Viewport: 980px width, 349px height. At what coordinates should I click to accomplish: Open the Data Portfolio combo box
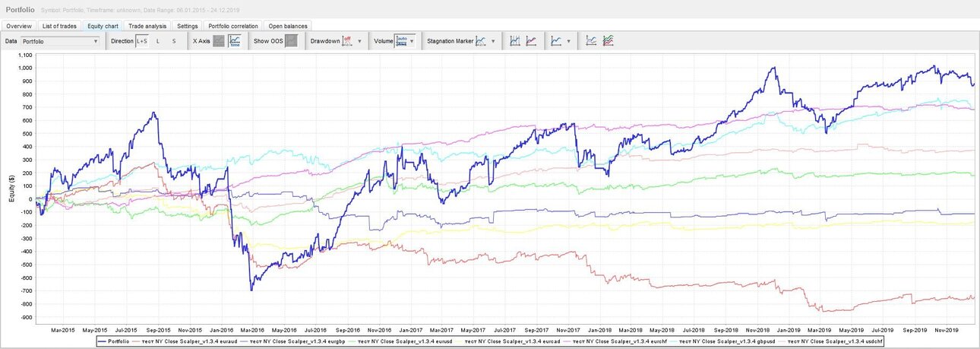(59, 41)
